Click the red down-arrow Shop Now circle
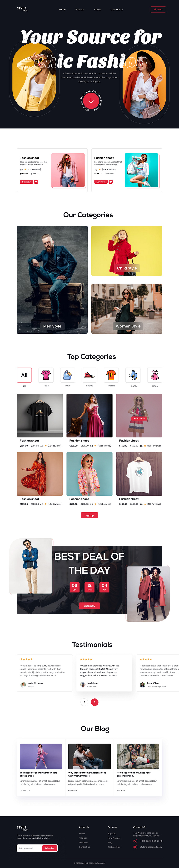Image resolution: width=179 pixels, height=868 pixels. 91,100
